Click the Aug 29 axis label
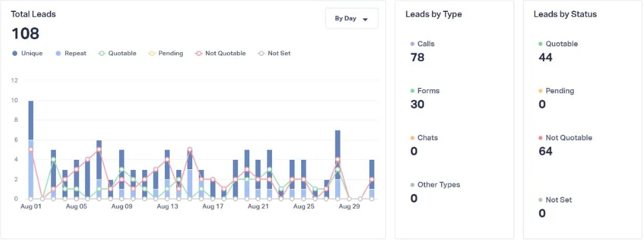 (x=349, y=206)
